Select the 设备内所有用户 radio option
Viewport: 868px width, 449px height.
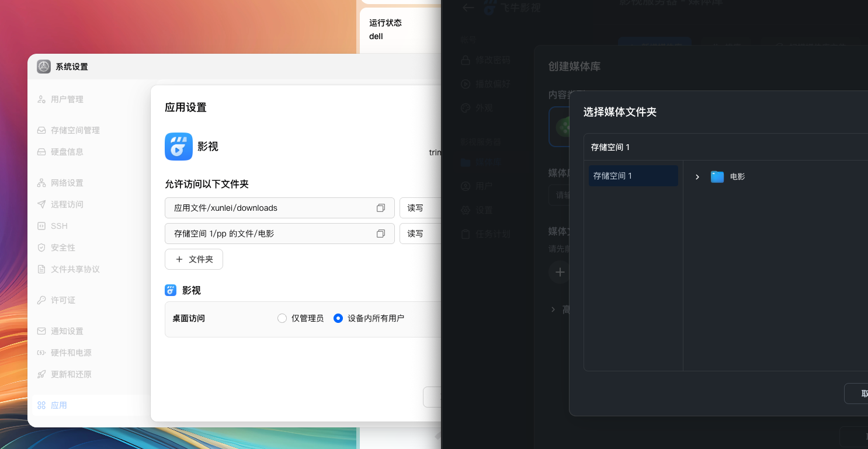(x=338, y=318)
